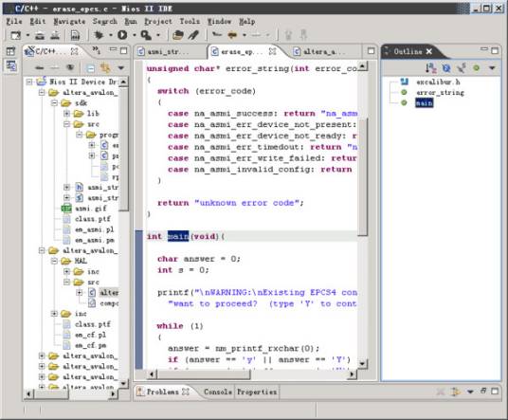Select error_string in the Outline list

pyautogui.click(x=440, y=93)
